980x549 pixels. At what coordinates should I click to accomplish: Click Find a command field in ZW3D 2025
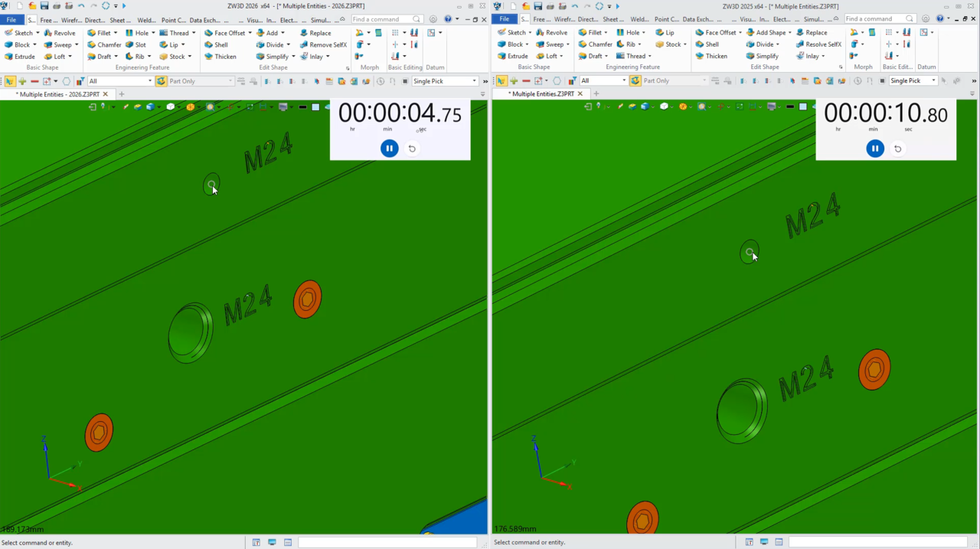click(873, 19)
